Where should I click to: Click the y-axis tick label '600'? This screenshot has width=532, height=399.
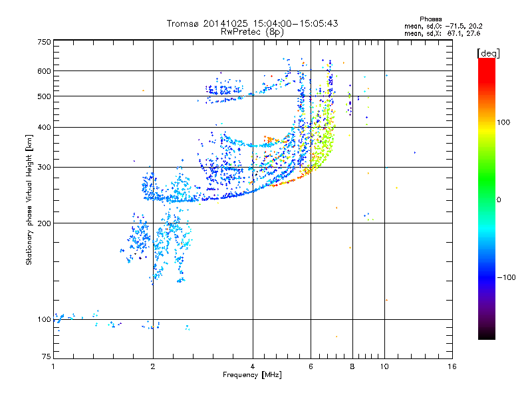coord(44,71)
